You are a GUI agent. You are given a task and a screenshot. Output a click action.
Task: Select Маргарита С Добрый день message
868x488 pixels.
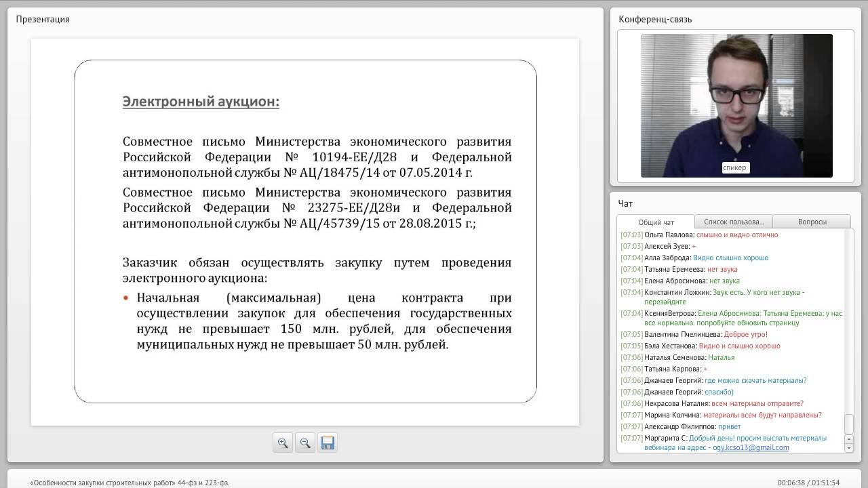pyautogui.click(x=724, y=443)
